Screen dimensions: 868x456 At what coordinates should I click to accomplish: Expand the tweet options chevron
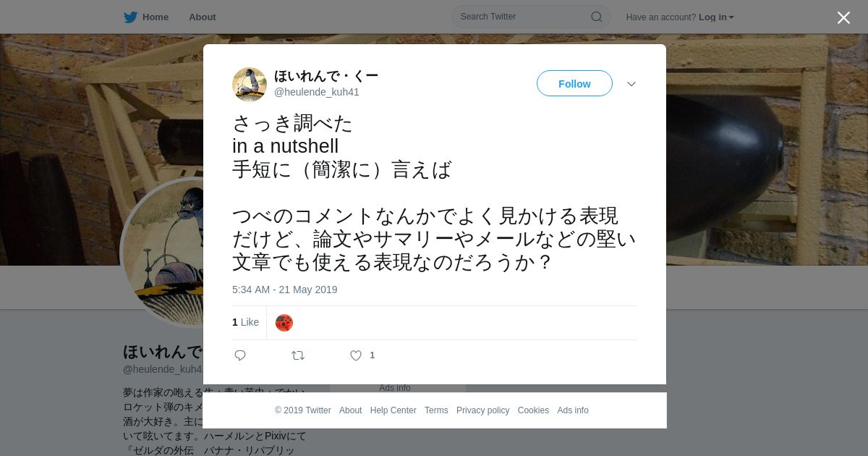pos(631,84)
